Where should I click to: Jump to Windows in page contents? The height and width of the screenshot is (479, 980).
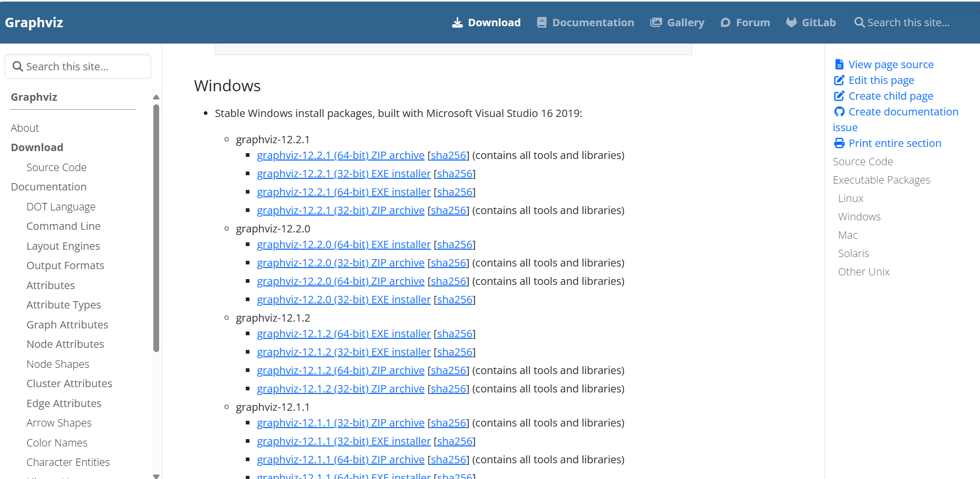click(859, 217)
